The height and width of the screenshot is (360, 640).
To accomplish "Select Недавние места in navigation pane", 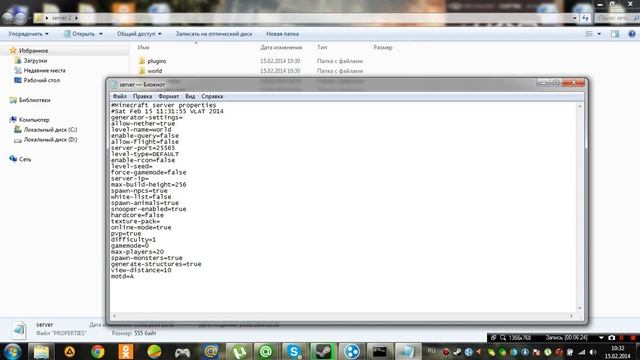I will tap(44, 70).
